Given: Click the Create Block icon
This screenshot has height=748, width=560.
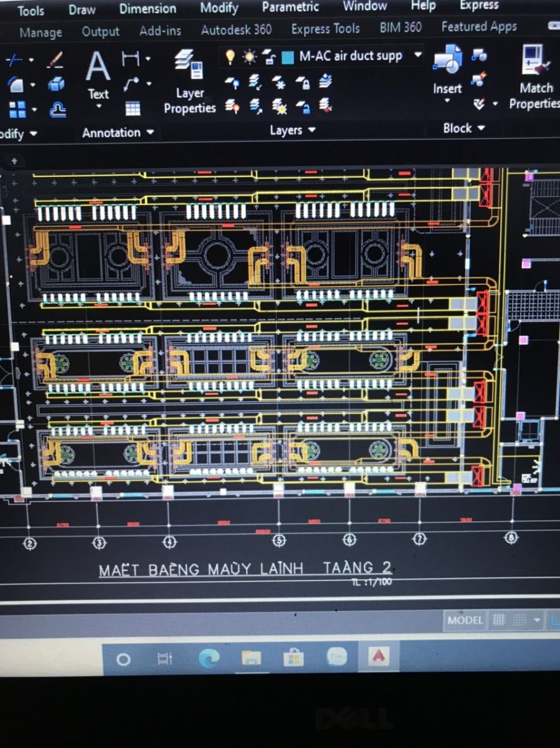Looking at the screenshot, I should pyautogui.click(x=479, y=55).
